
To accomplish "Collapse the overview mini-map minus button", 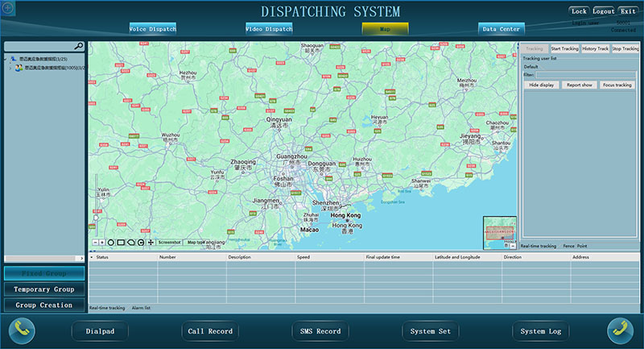I will click(x=513, y=245).
